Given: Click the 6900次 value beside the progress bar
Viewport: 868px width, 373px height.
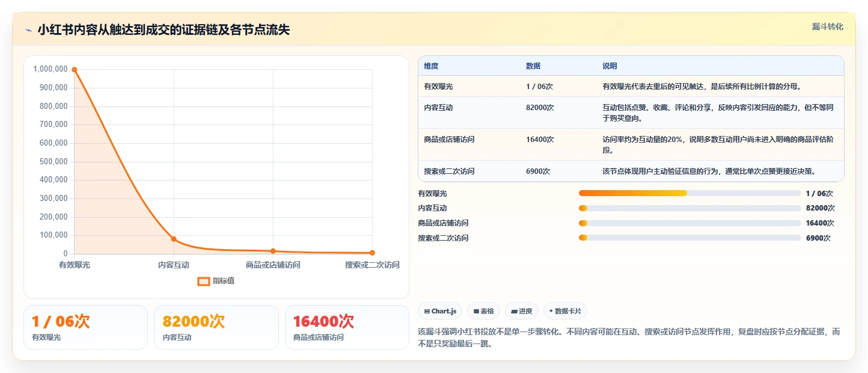Looking at the screenshot, I should pyautogui.click(x=818, y=238).
